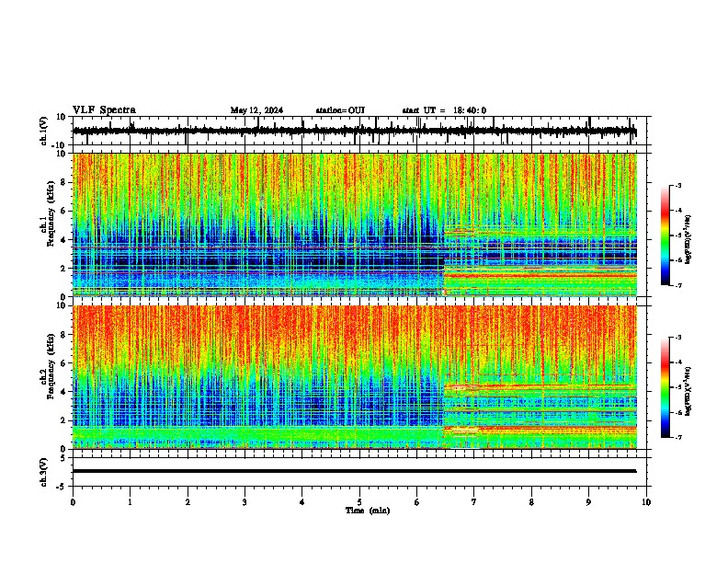
Task: Click the ch.1 voltage waveform trace
Action: click(x=354, y=131)
